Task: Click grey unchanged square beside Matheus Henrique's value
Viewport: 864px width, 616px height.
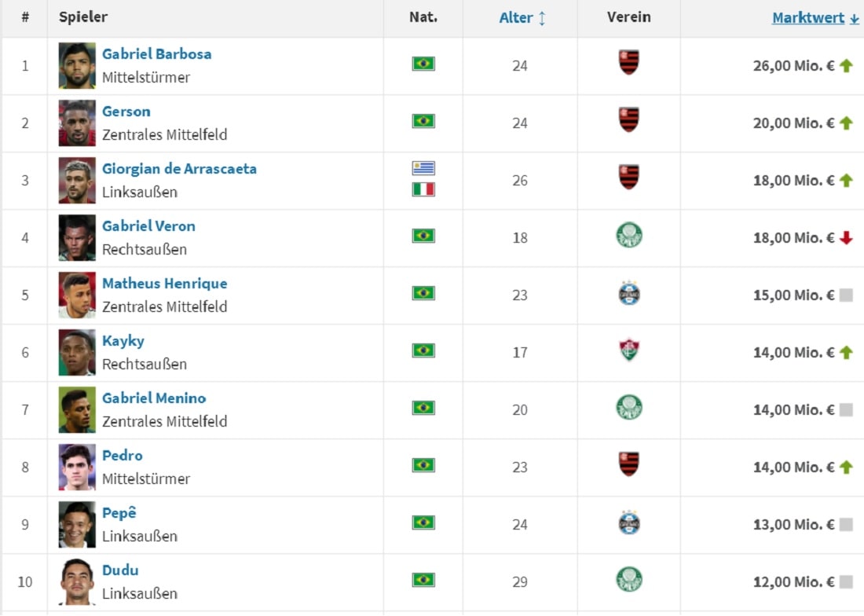Action: click(x=846, y=295)
